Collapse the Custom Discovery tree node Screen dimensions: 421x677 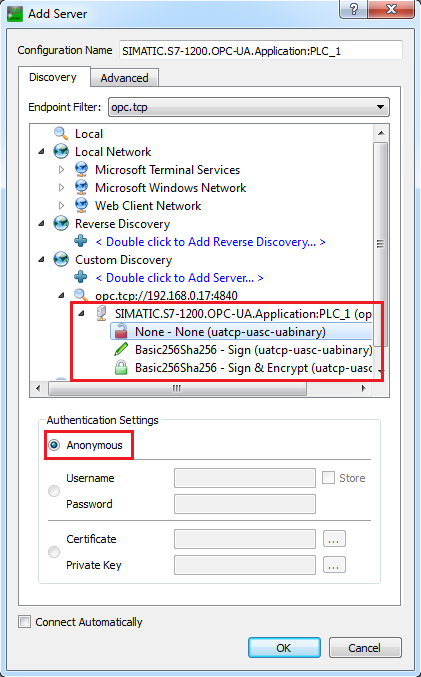click(41, 259)
